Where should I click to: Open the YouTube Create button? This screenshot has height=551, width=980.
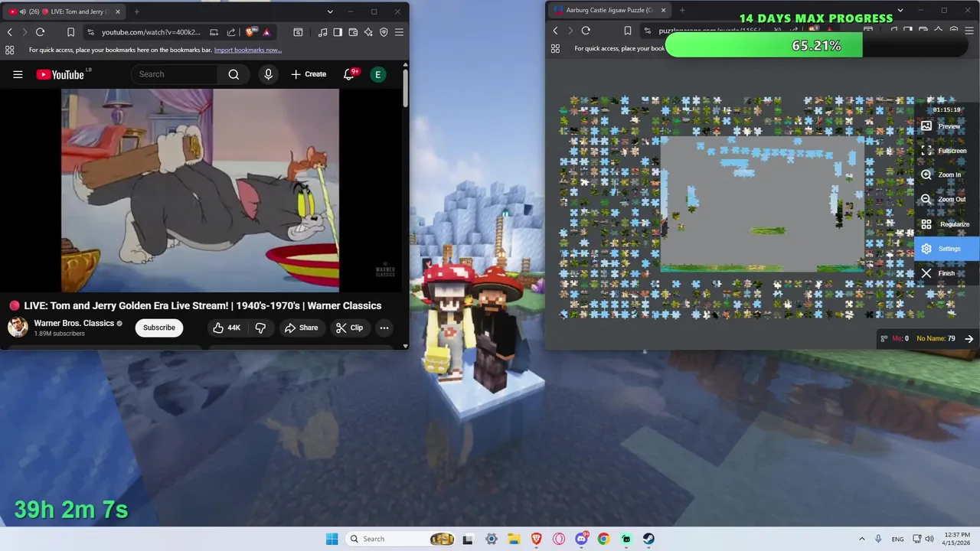point(309,74)
